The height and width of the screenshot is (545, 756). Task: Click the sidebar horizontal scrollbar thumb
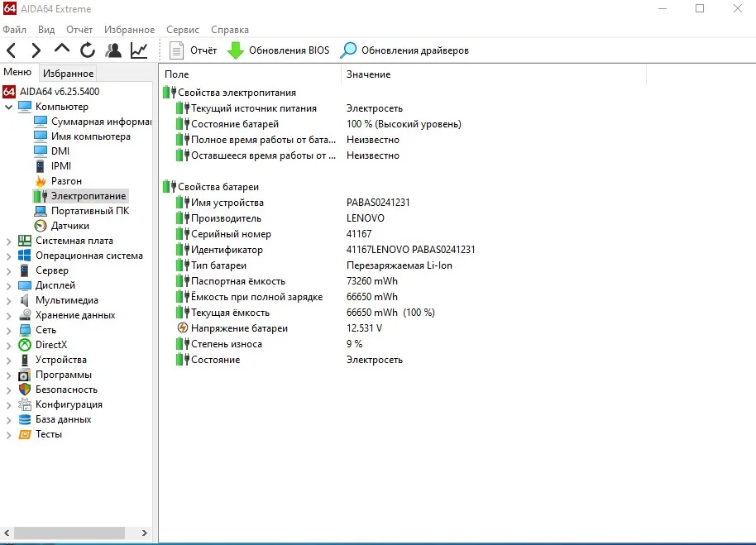(x=69, y=533)
